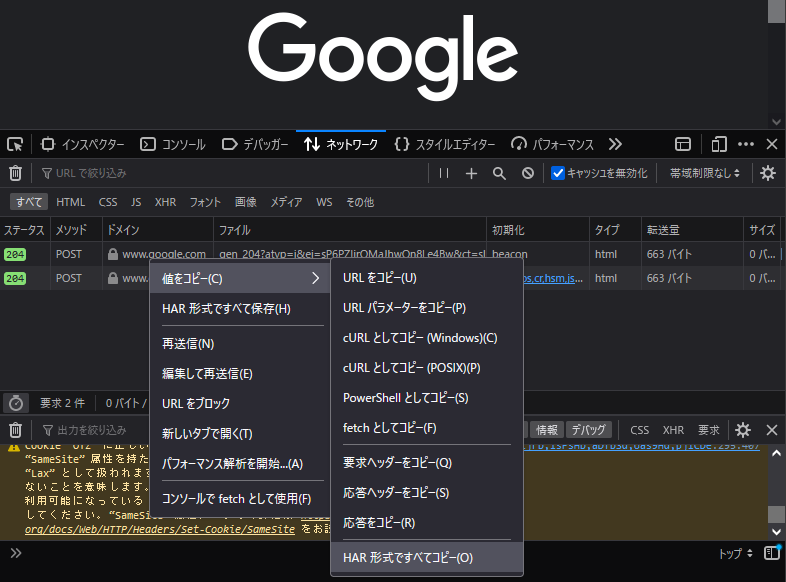
Task: Open トップ context selector
Action: pos(736,553)
